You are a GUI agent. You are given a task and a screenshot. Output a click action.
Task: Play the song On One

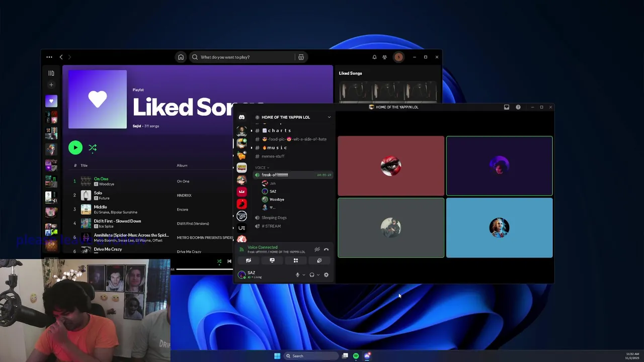pos(101,178)
